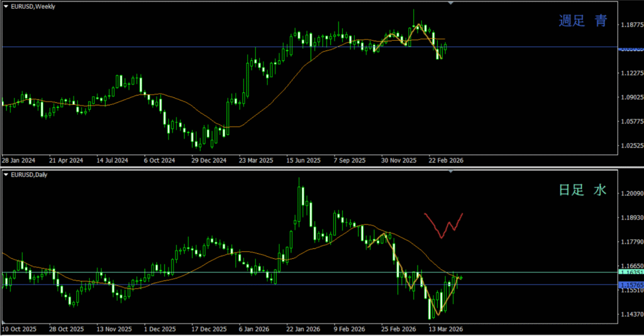Image resolution: width=644 pixels, height=336 pixels.
Task: Click 22 Jan 2026 on daily time axis
Action: click(302, 328)
